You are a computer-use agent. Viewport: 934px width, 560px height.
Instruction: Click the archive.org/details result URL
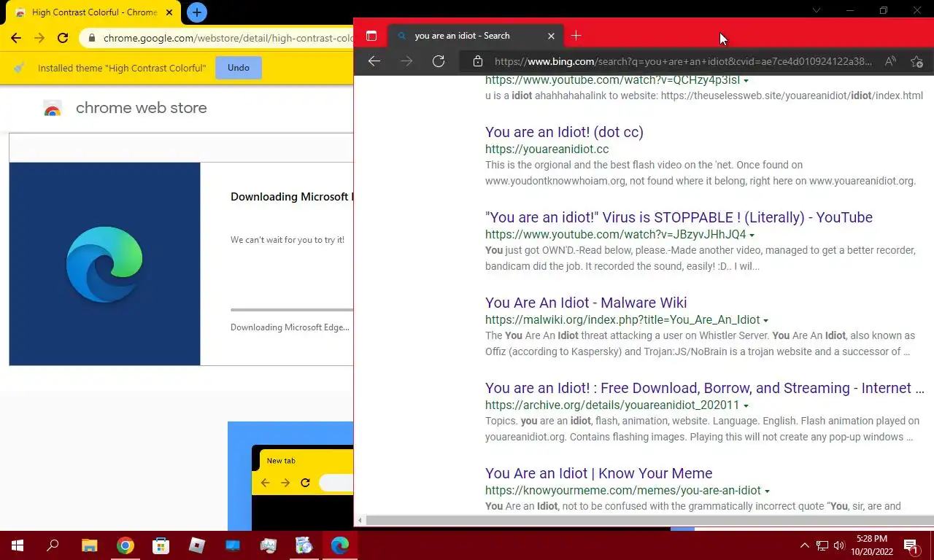[x=612, y=405]
